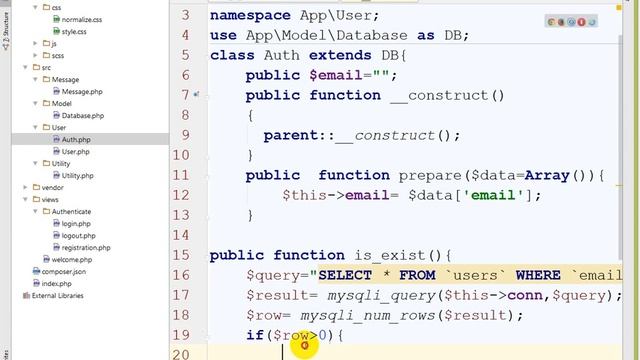Click 'prepare' function name on line 11
640x360 pixels.
click(431, 176)
